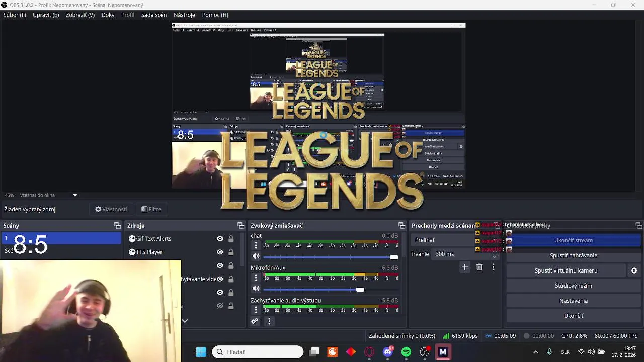Start recording with Spustiť nahrávanie
This screenshot has width=644, height=362.
click(x=574, y=255)
